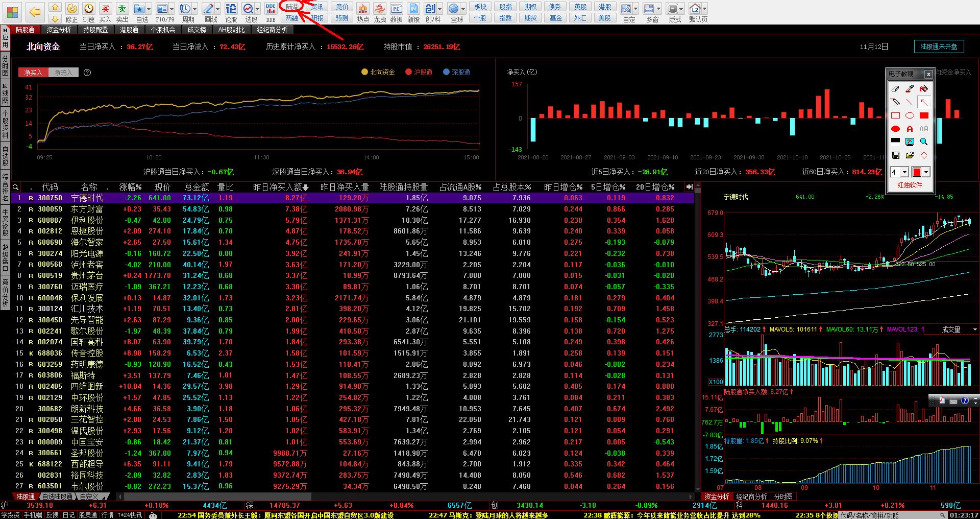980x519 pixels.
Task: Open the 港股通 tab
Action: (129, 30)
